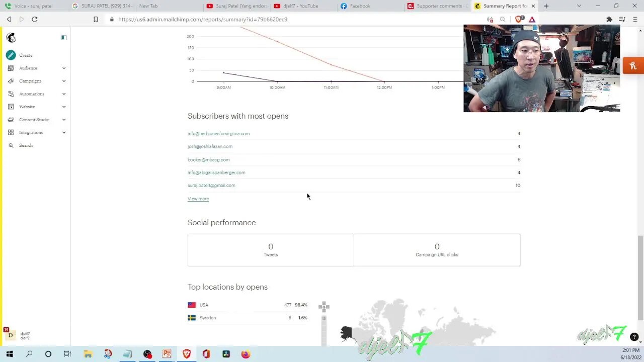Open File Explorer from the taskbar

88,354
